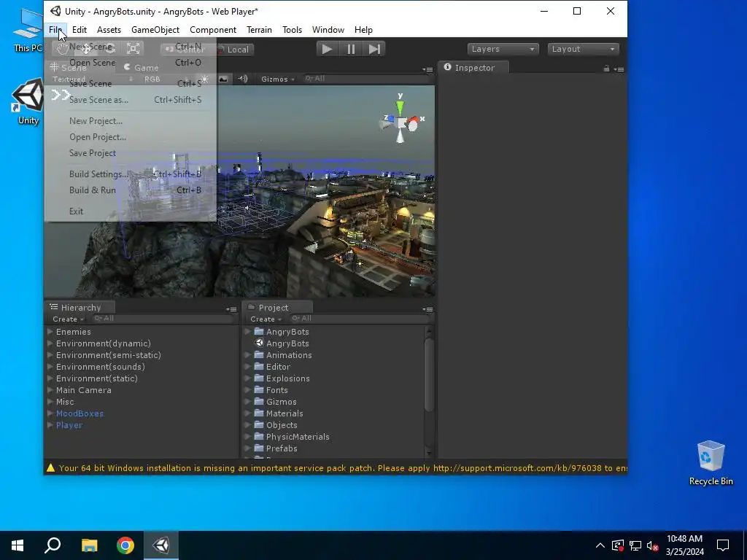Click the Project tab

point(277,308)
